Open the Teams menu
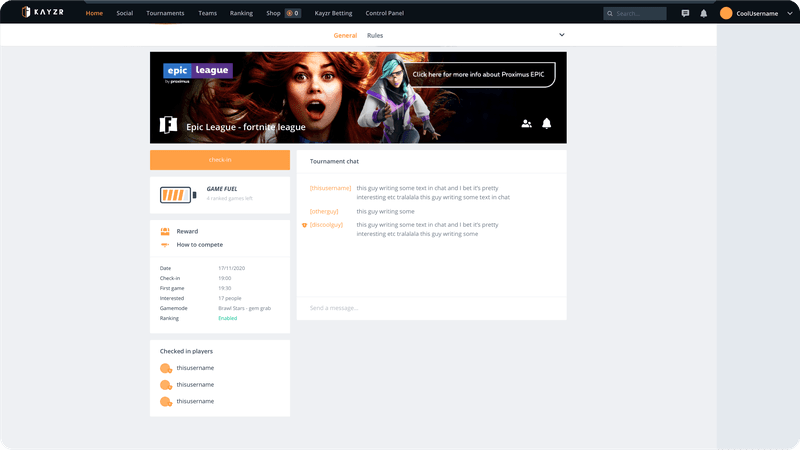 (x=208, y=13)
